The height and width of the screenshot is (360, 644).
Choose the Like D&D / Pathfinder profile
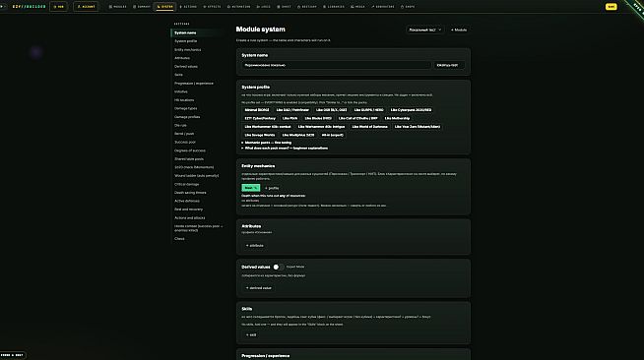[292, 110]
